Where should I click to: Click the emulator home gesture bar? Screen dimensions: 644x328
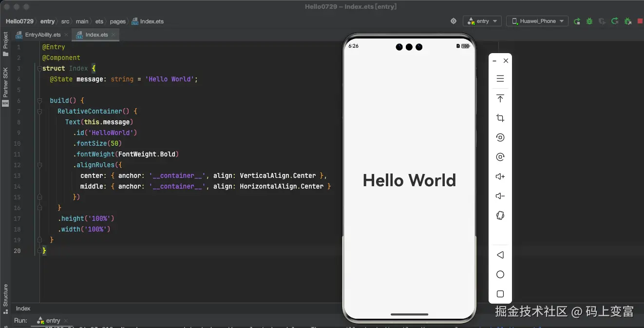pyautogui.click(x=409, y=314)
